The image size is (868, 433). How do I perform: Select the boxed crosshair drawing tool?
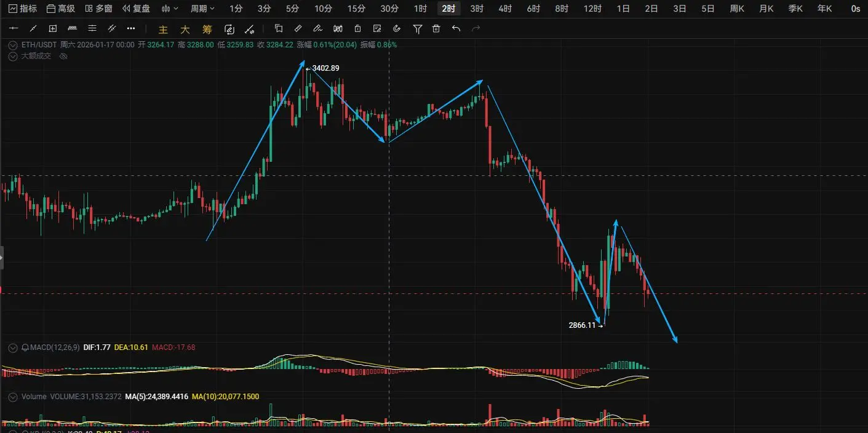[53, 29]
